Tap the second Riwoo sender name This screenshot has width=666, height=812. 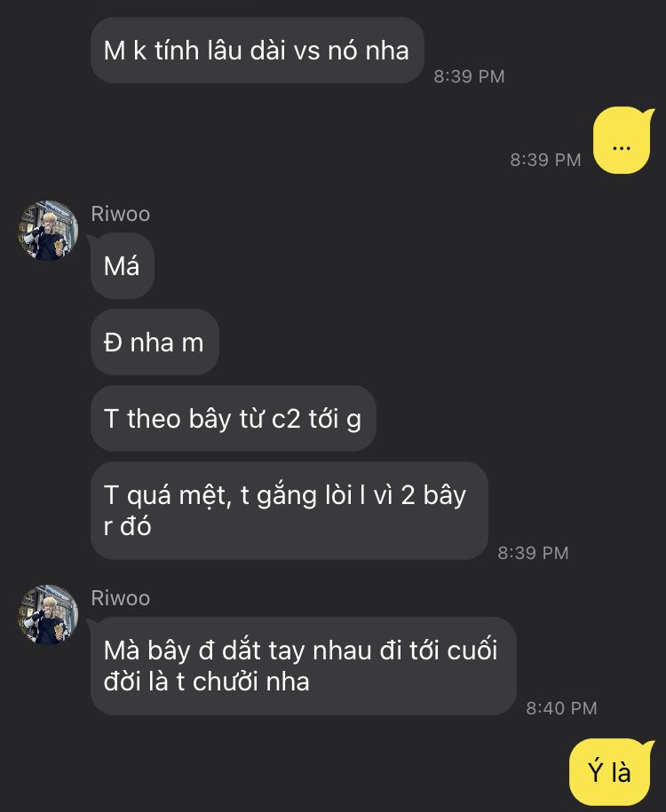point(120,598)
